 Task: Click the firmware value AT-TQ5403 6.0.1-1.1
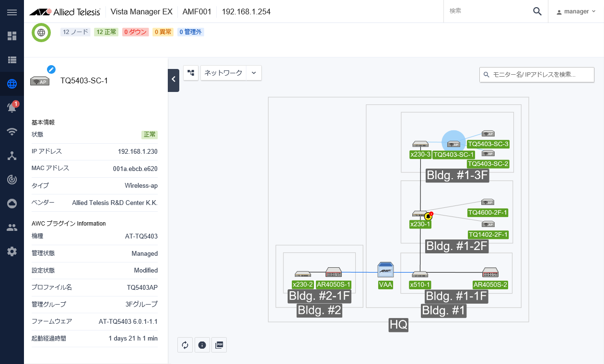pos(128,321)
